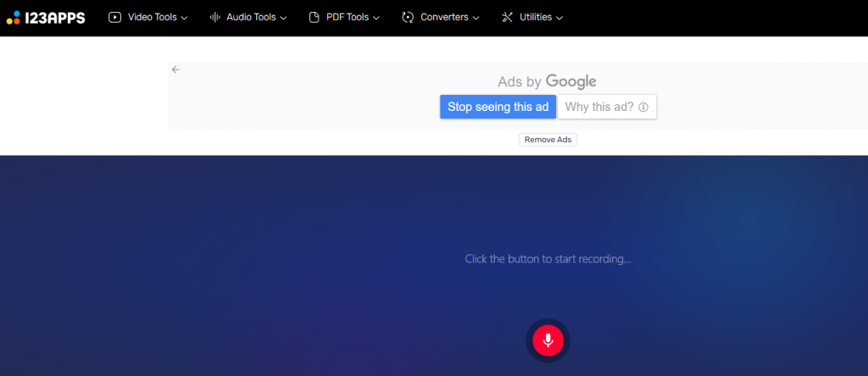Click the info icon beside Why this ad
The height and width of the screenshot is (376, 868).
643,108
